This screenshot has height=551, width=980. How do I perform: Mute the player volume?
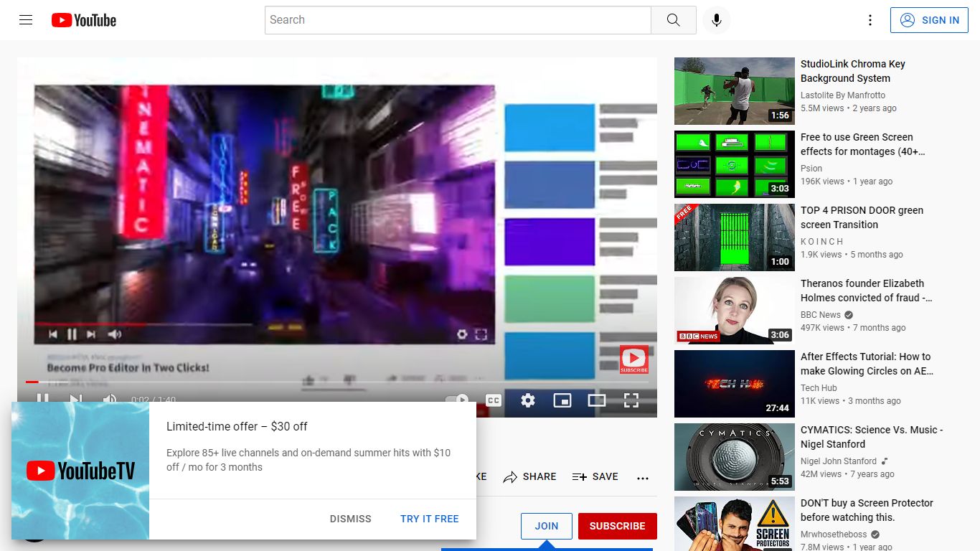pos(109,399)
